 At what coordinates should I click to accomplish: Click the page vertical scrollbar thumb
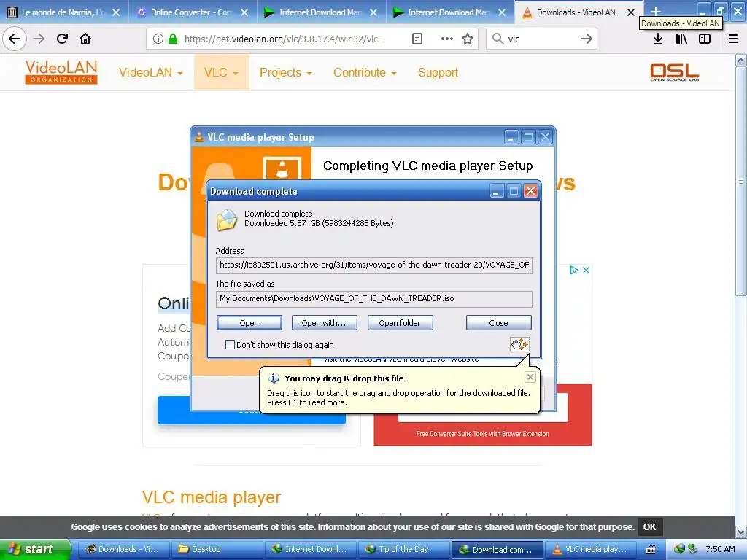(740, 181)
